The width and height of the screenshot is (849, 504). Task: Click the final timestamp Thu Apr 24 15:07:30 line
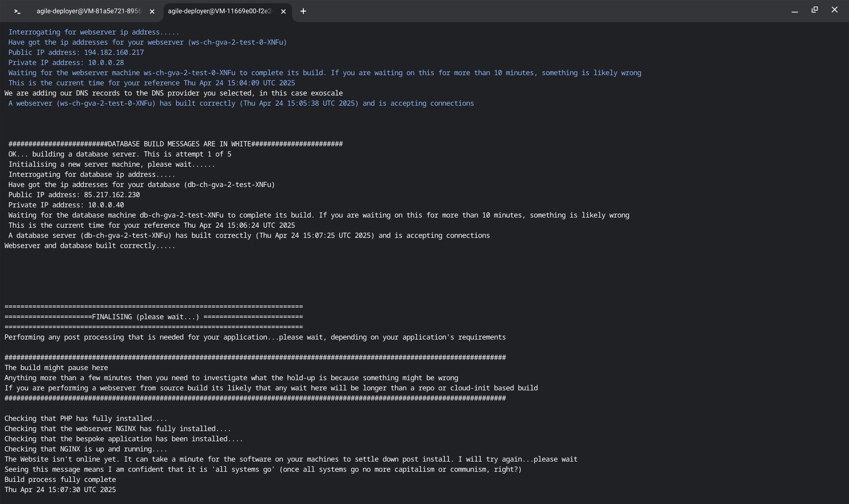click(60, 489)
